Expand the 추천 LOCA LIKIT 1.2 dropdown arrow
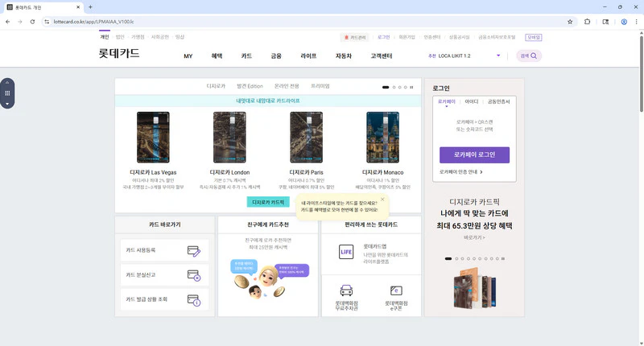644x346 pixels. coord(498,56)
